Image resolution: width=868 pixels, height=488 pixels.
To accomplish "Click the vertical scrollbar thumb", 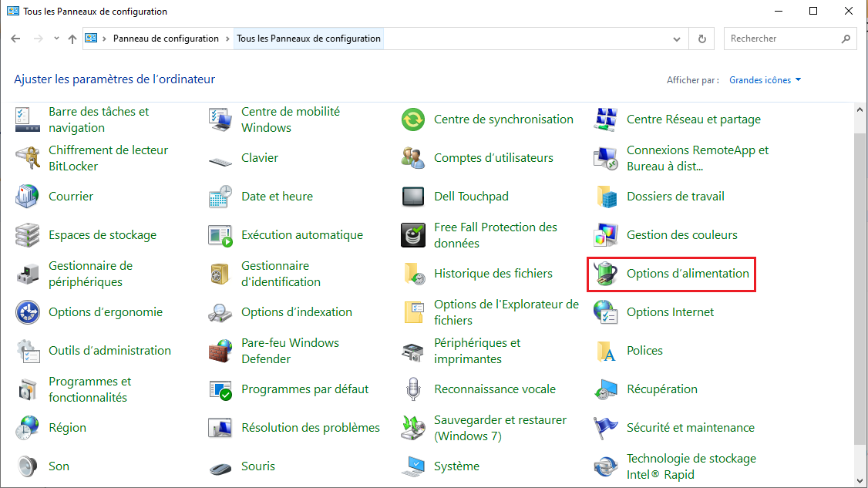I will click(860, 288).
